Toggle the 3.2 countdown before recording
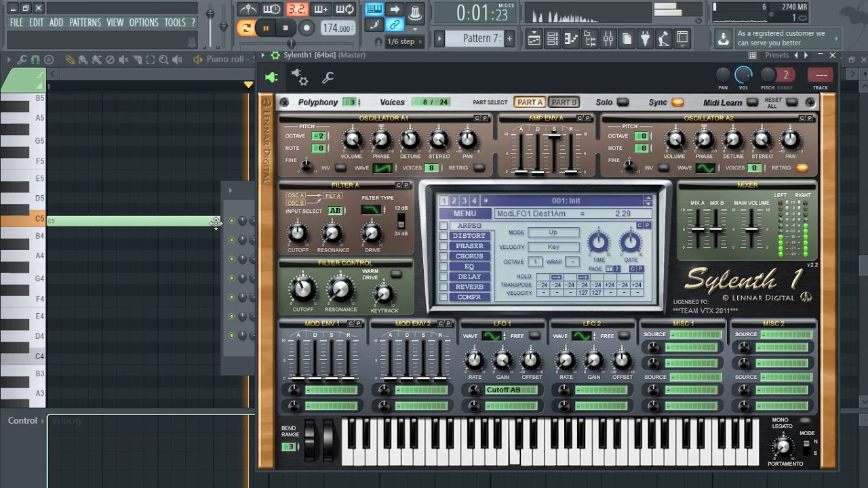Viewport: 868px width, 488px height. pyautogui.click(x=296, y=9)
